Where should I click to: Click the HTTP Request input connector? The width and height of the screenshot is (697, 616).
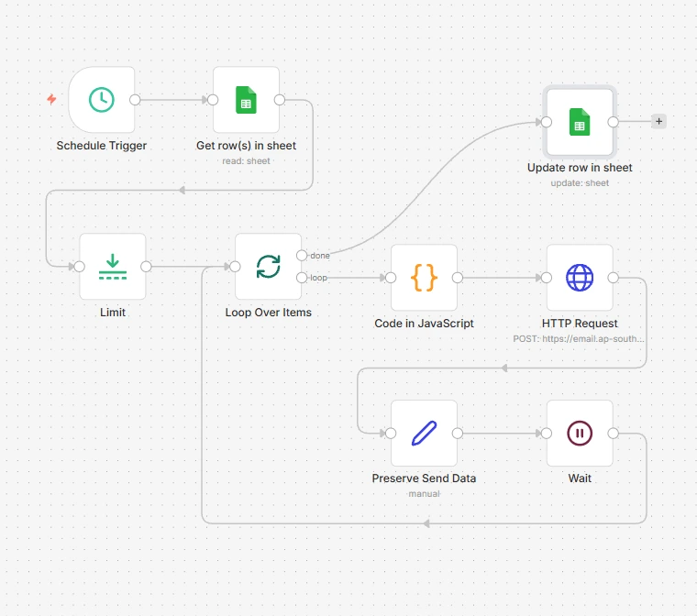(x=547, y=278)
